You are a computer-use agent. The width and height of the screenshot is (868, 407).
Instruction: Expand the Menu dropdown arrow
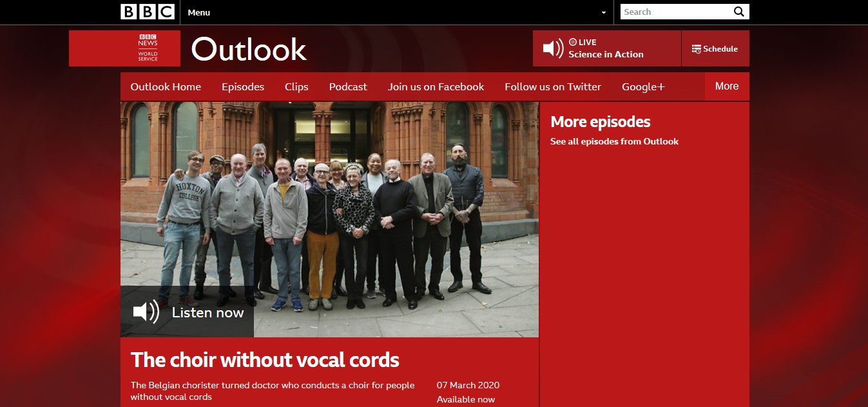coord(604,12)
